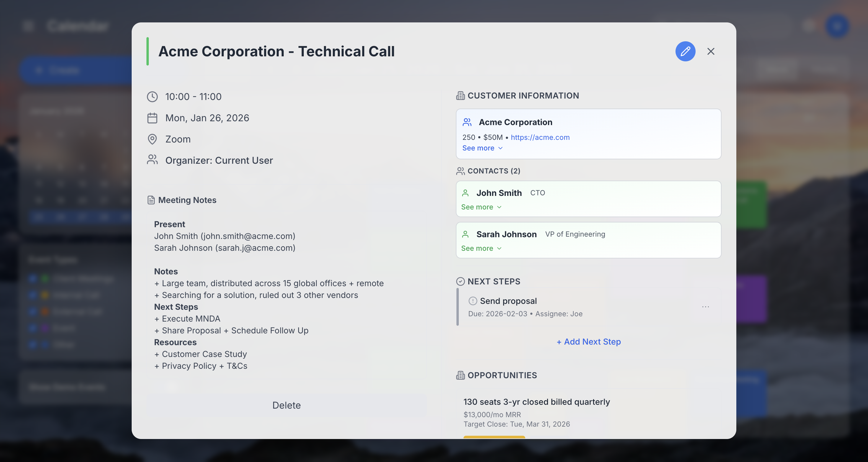Click the clock icon next to meeting time

pos(152,97)
